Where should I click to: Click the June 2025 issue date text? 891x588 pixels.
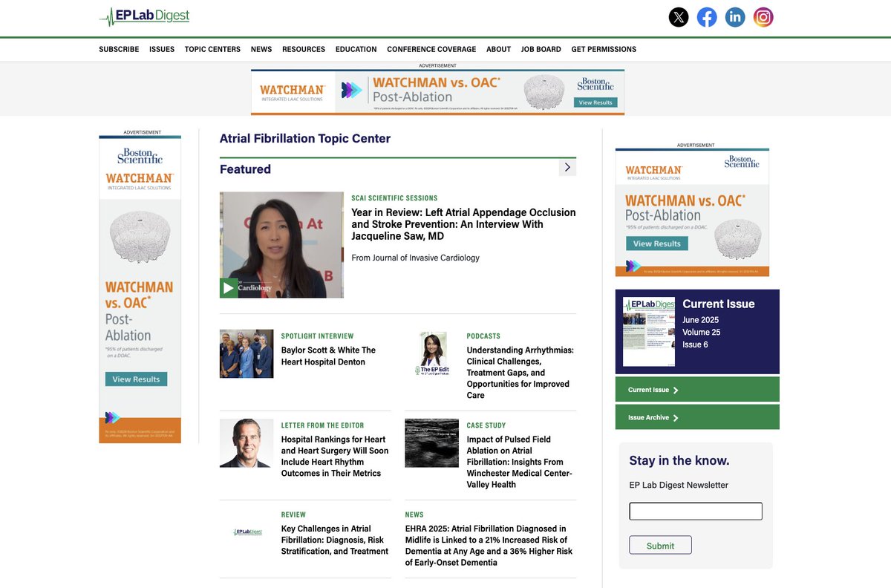pyautogui.click(x=702, y=320)
